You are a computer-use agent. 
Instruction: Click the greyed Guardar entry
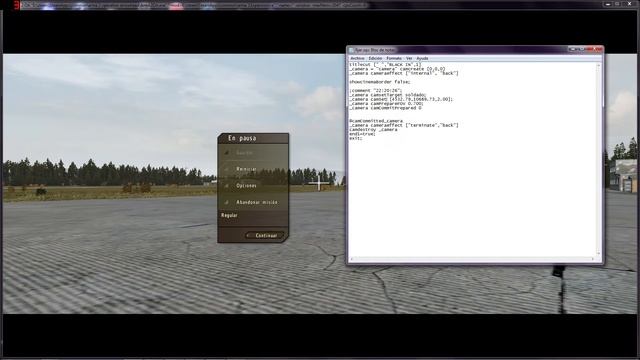[244, 153]
